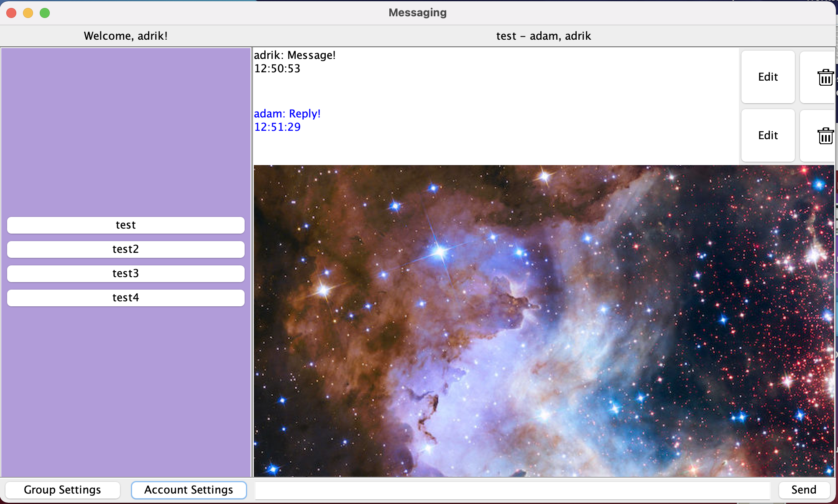Delete adam's reply with the trash icon
The image size is (838, 504).
[x=825, y=135]
